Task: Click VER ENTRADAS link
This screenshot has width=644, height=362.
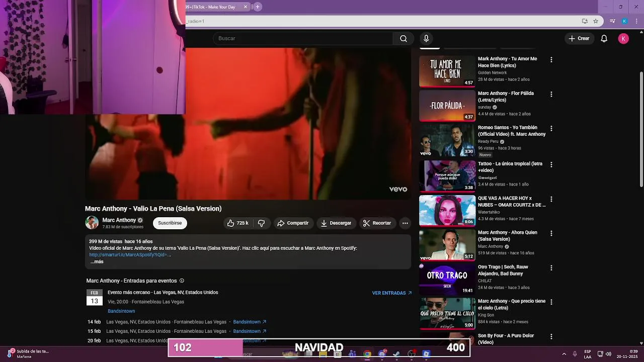Action: coord(392,293)
